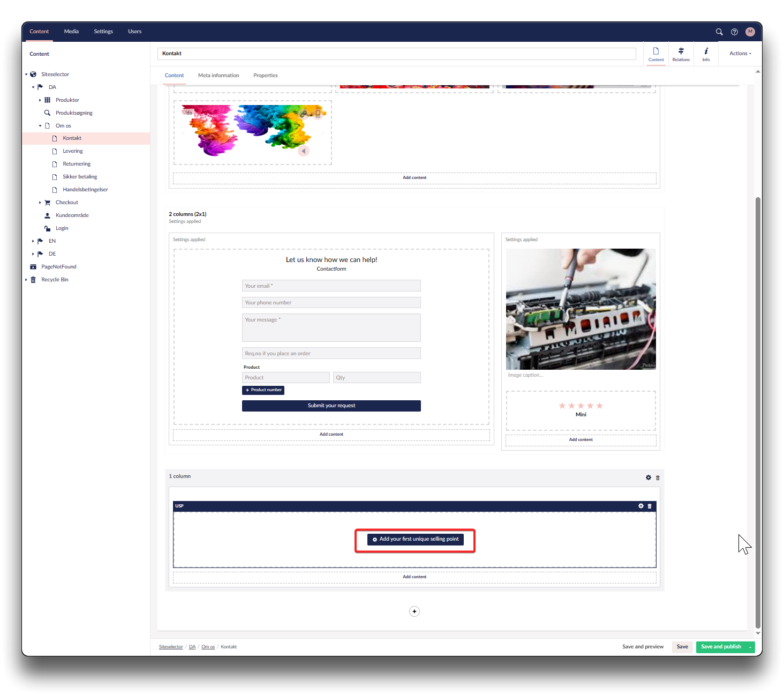The height and width of the screenshot is (695, 784).
Task: Open the help question mark icon
Action: [x=734, y=32]
